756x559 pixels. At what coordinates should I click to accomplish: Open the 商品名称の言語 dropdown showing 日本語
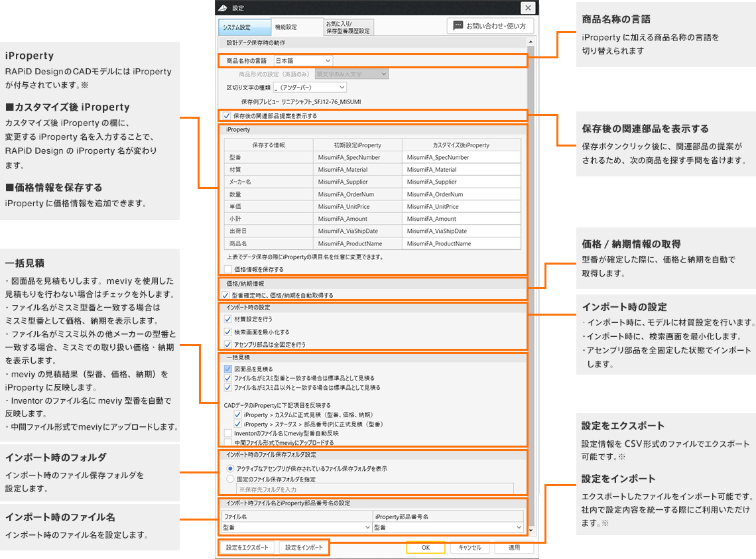(x=303, y=61)
